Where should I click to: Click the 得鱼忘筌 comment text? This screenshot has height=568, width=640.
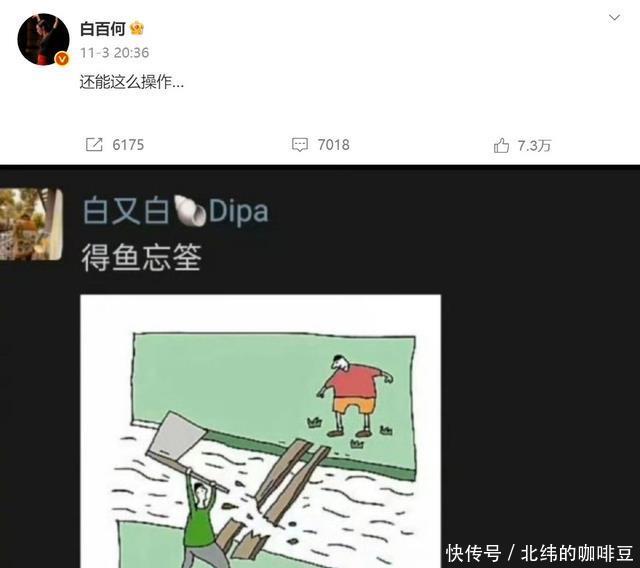click(142, 257)
